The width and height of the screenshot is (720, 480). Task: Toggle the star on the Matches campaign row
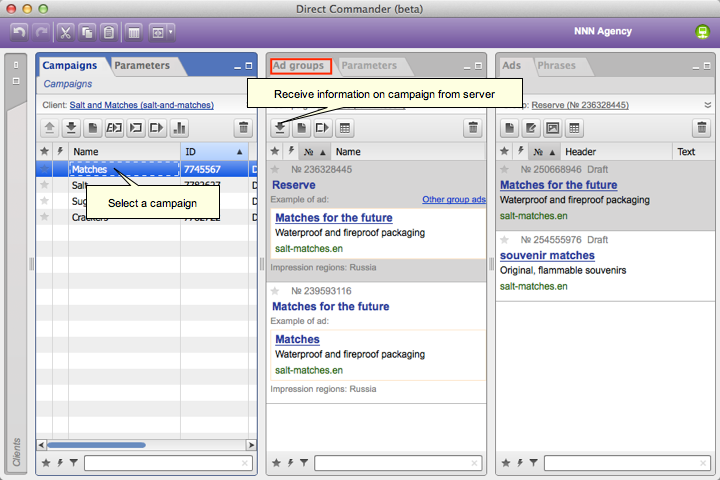click(x=45, y=169)
